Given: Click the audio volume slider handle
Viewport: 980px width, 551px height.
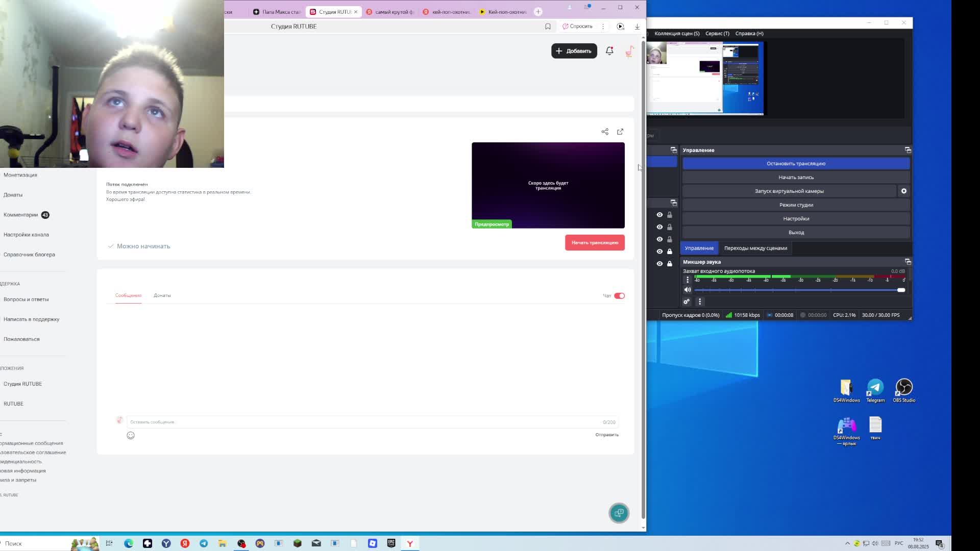Looking at the screenshot, I should click(901, 290).
